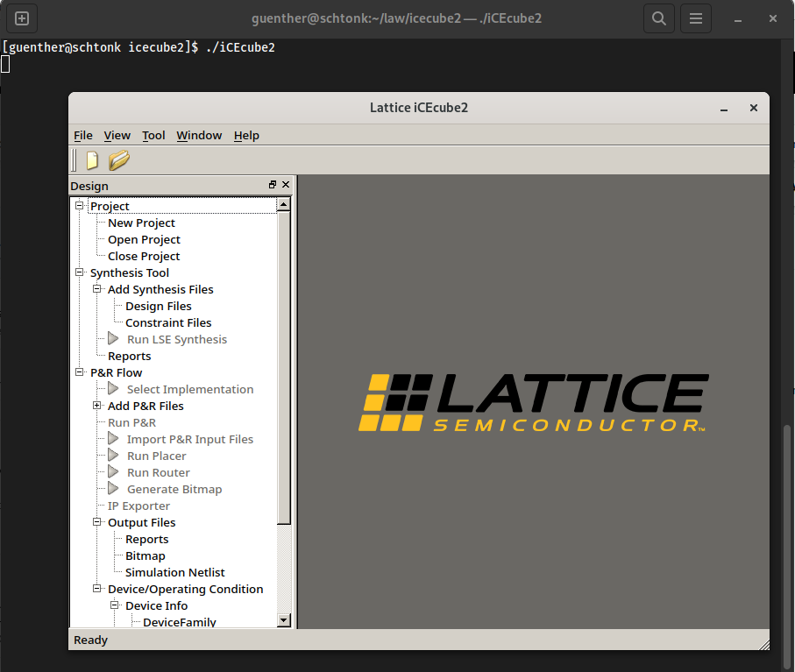Select Reports under Output Files
The width and height of the screenshot is (795, 672).
click(147, 539)
